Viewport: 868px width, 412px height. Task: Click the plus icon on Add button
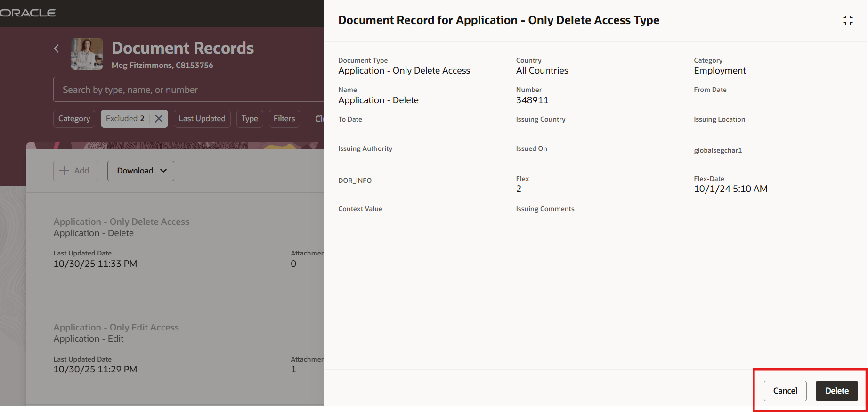point(64,171)
